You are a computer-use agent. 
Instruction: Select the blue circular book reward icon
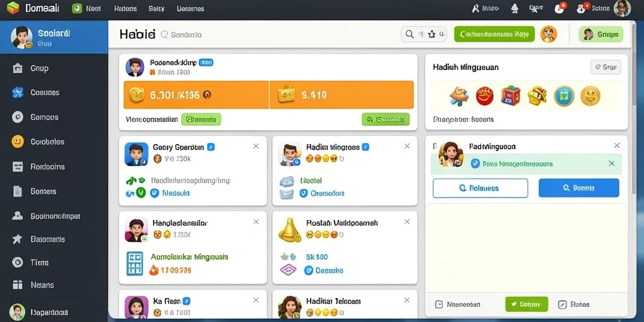point(564,96)
